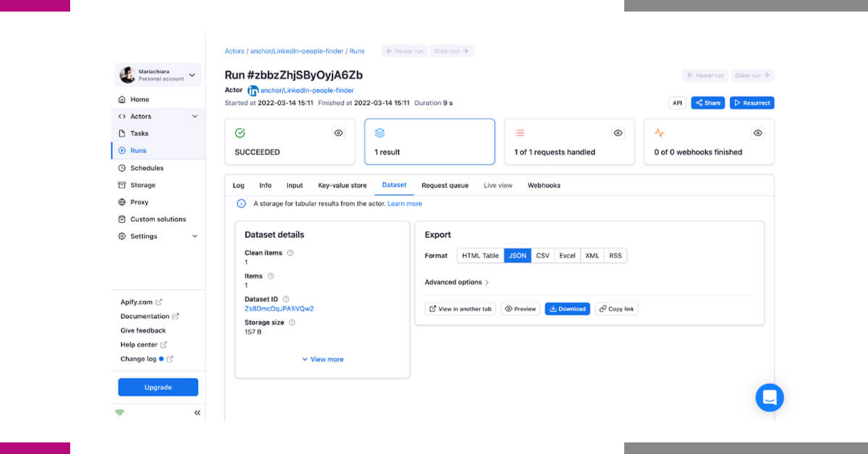Copy the dataset export link
Viewport: 868px width, 454px height.
pyautogui.click(x=616, y=309)
